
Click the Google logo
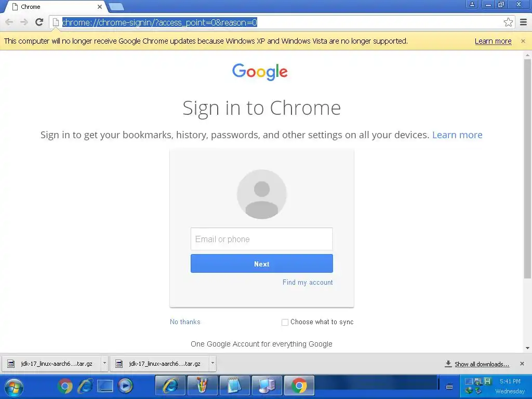point(260,72)
